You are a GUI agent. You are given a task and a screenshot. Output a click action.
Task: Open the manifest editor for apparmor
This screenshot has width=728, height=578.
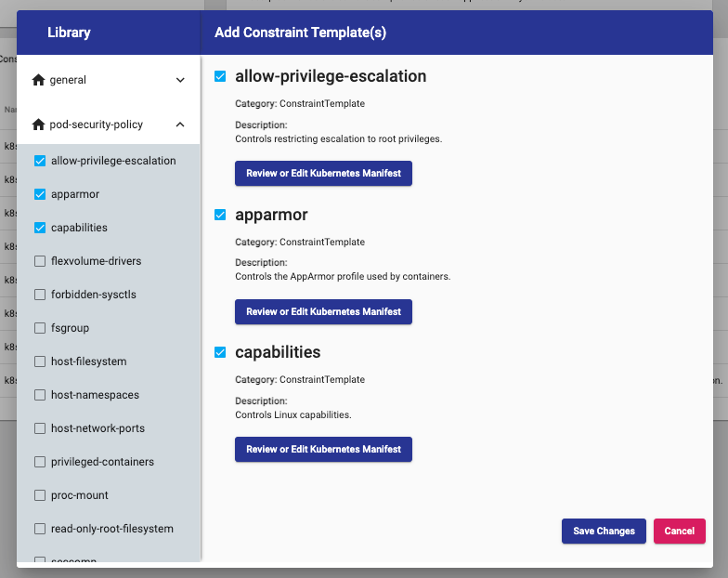[323, 311]
